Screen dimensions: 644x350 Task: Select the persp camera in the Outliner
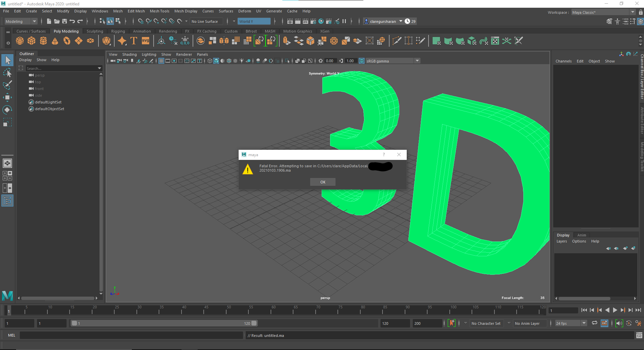coord(40,75)
